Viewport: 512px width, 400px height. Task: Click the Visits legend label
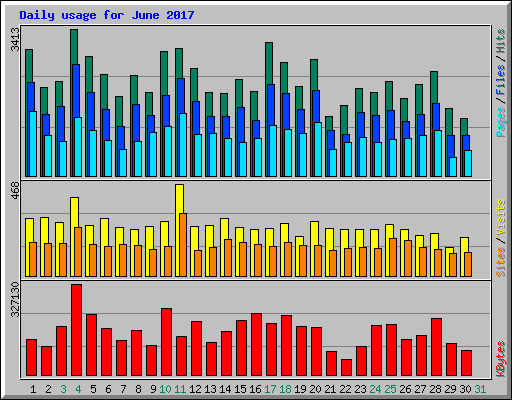(x=501, y=217)
